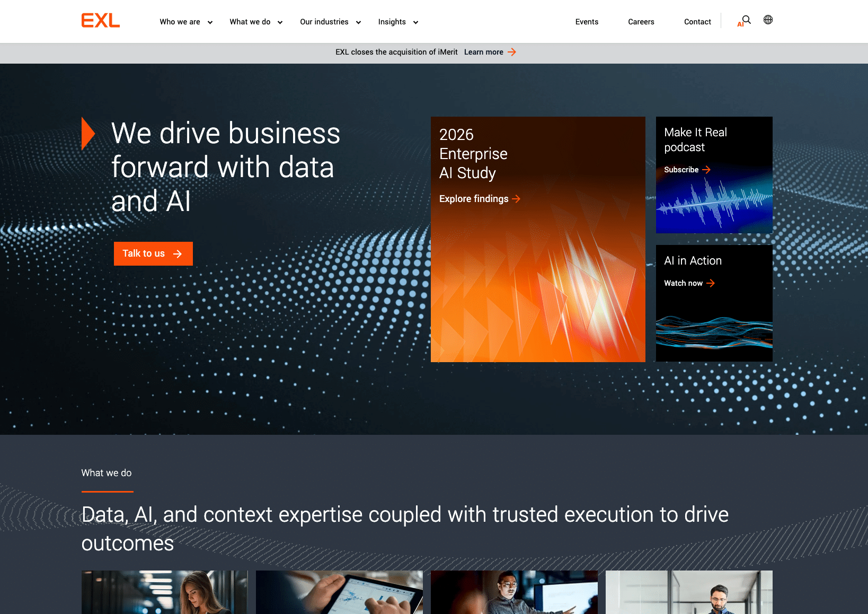Screen dimensions: 868x614
Task: Open the Who we are menu
Action: point(180,22)
